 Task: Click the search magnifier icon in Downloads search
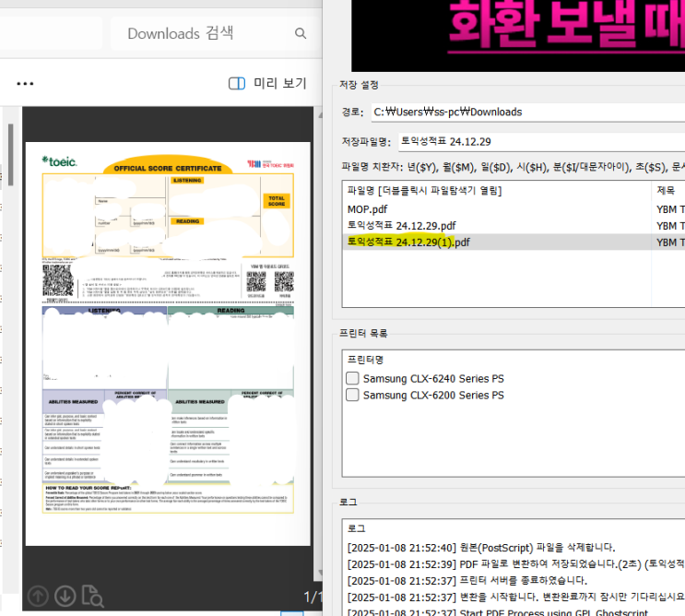pos(301,33)
